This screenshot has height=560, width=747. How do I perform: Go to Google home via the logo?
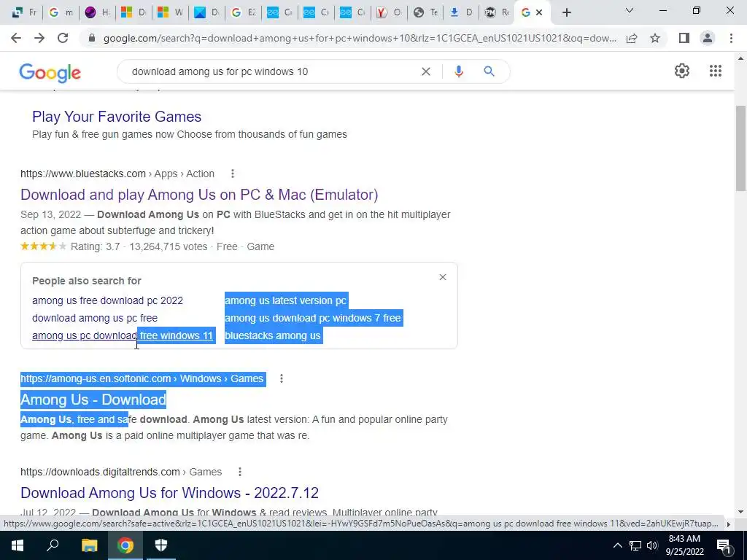[50, 72]
